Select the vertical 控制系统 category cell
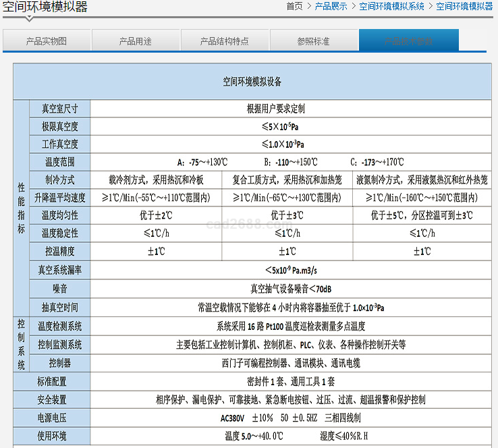This screenshot has height=448, width=498. point(21,344)
